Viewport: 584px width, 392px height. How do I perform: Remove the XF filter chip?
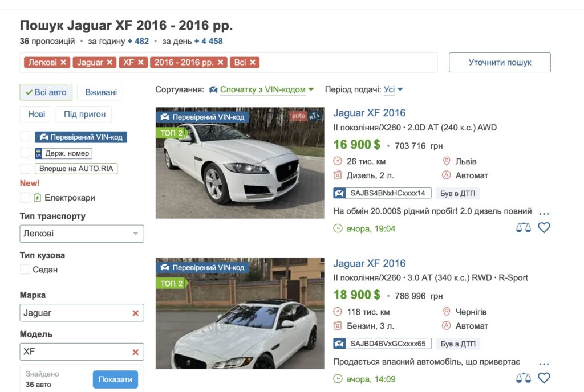(x=141, y=63)
